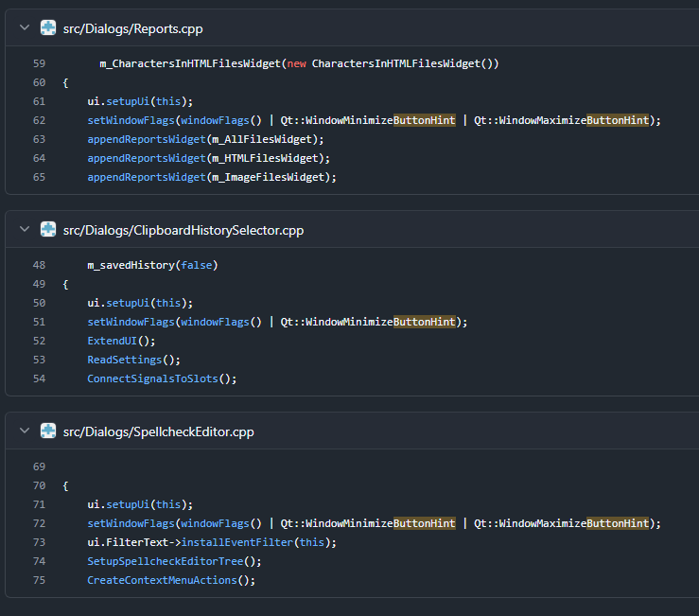Image resolution: width=699 pixels, height=616 pixels.
Task: Click line number 59 in Reports.cpp
Action: 39,63
